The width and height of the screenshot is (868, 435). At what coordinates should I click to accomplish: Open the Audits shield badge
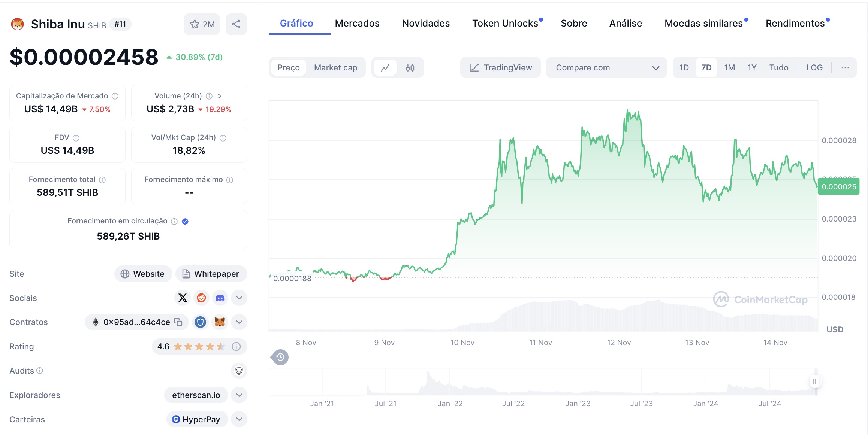click(239, 371)
